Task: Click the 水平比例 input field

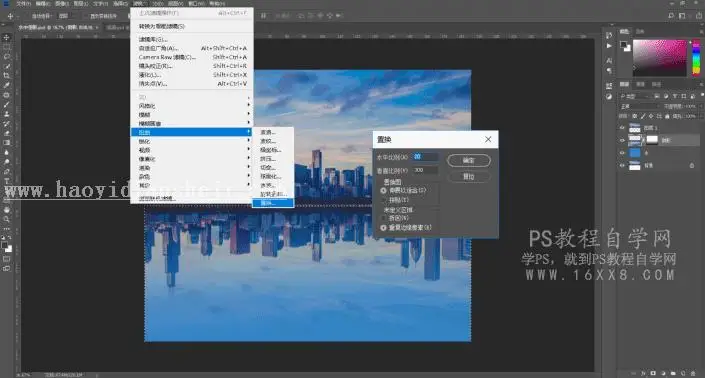Action: click(425, 157)
